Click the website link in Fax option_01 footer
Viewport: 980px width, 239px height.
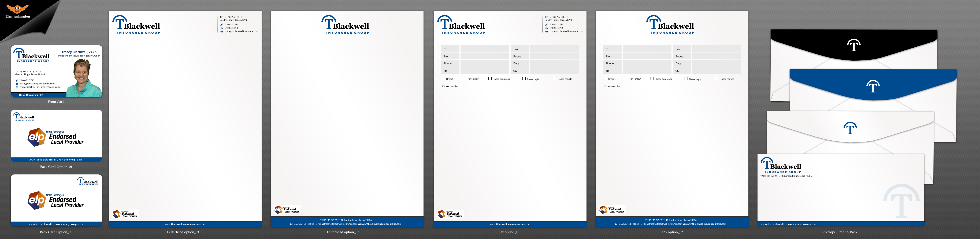tap(510, 224)
